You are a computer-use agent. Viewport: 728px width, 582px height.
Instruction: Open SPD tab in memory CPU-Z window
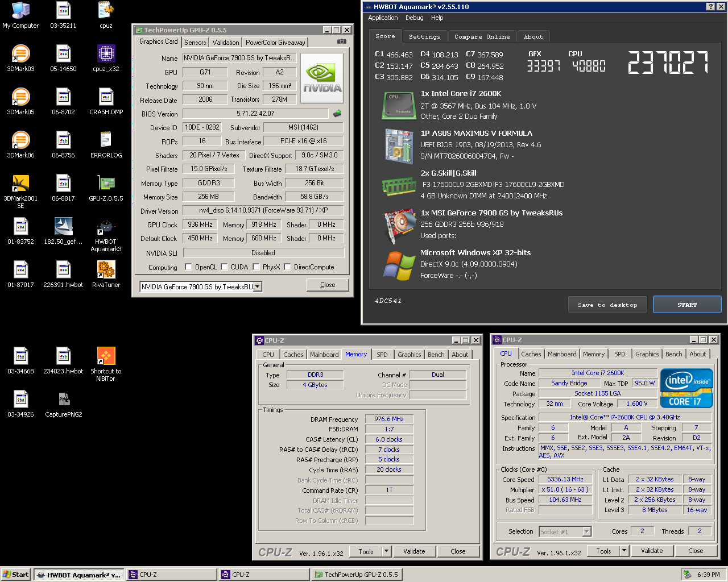(382, 355)
